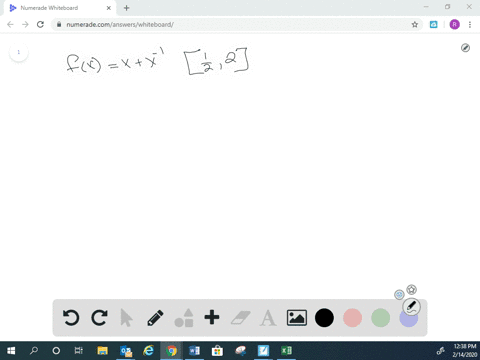Select whiteboard page 1 indicator
Viewport: 480px width, 360px height.
click(19, 52)
